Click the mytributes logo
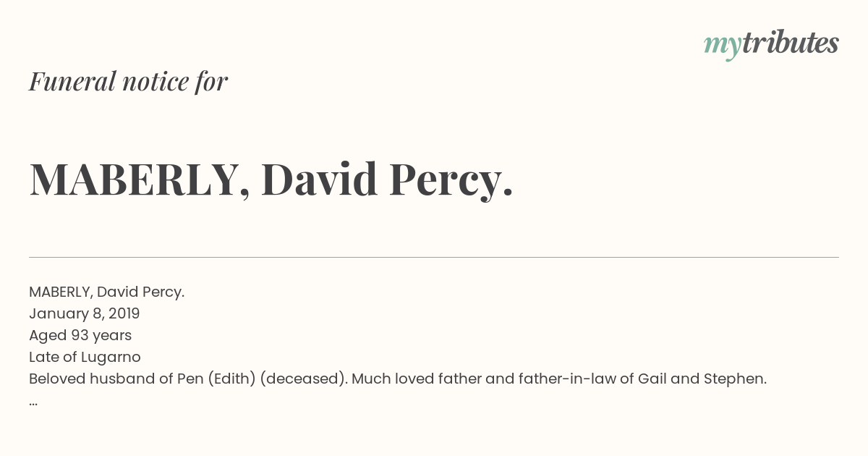 click(x=771, y=45)
